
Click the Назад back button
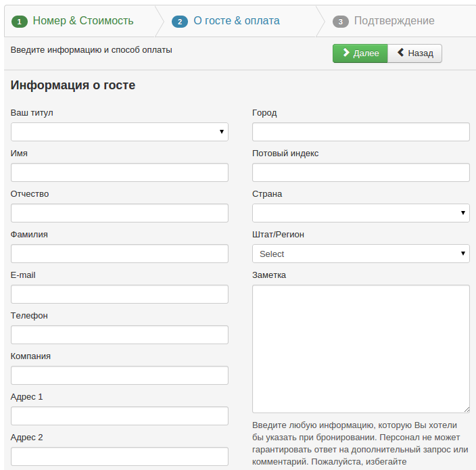[414, 53]
